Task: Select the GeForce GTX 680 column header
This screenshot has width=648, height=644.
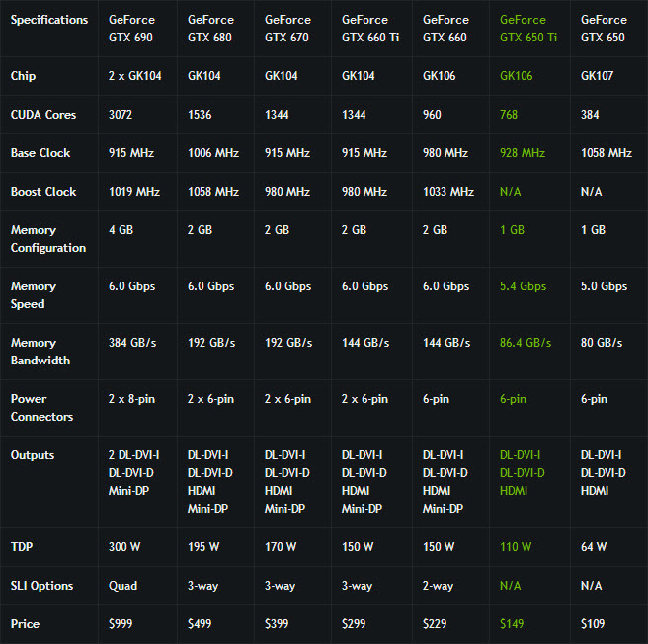Action: pos(210,29)
